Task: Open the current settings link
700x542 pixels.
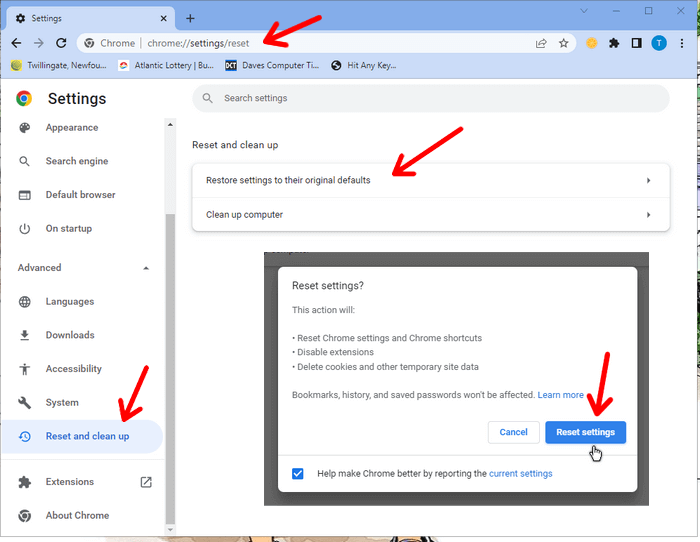Action: [521, 473]
